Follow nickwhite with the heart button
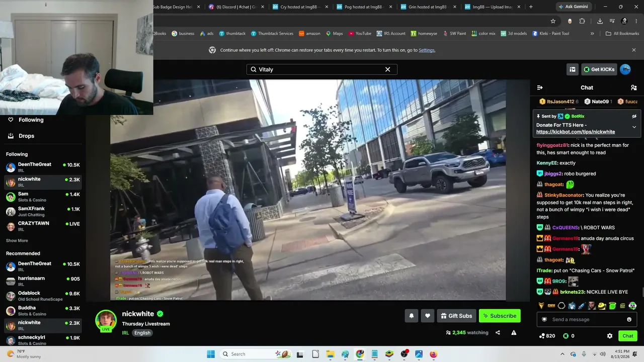 (428, 316)
